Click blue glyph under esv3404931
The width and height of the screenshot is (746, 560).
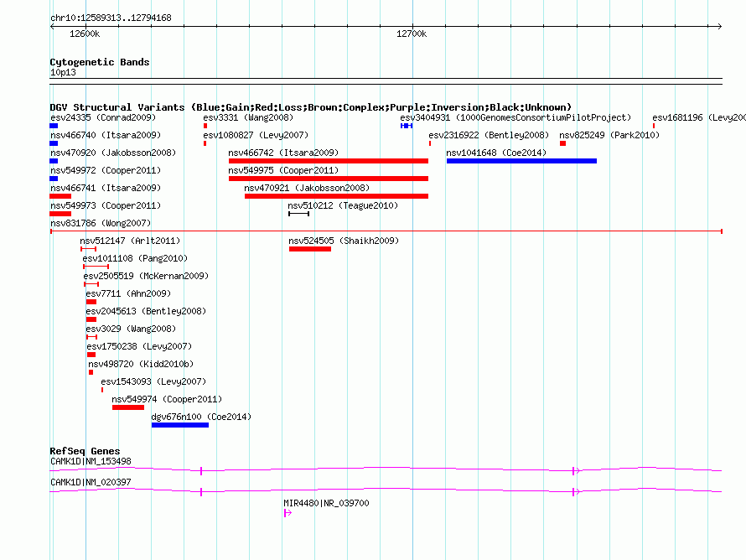[407, 126]
